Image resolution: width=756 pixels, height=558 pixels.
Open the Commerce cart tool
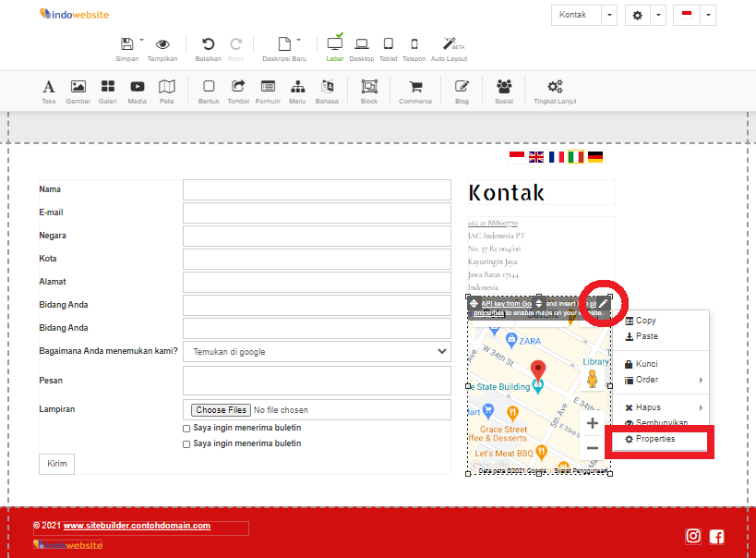pos(415,88)
